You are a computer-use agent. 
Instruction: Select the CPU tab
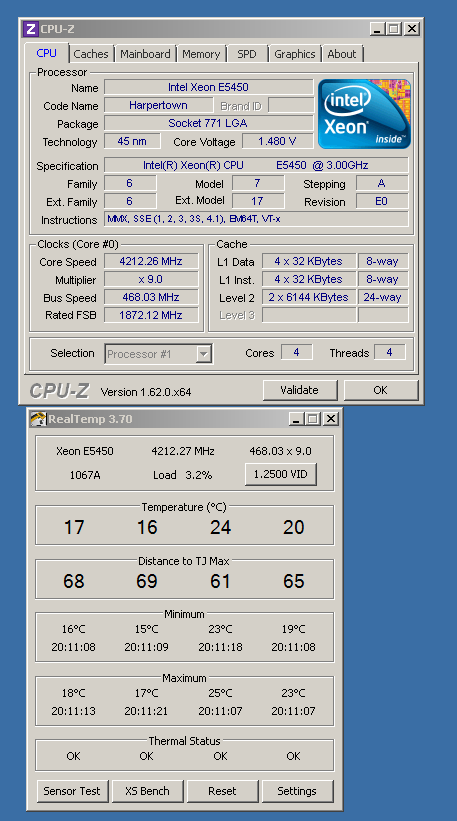[47, 53]
